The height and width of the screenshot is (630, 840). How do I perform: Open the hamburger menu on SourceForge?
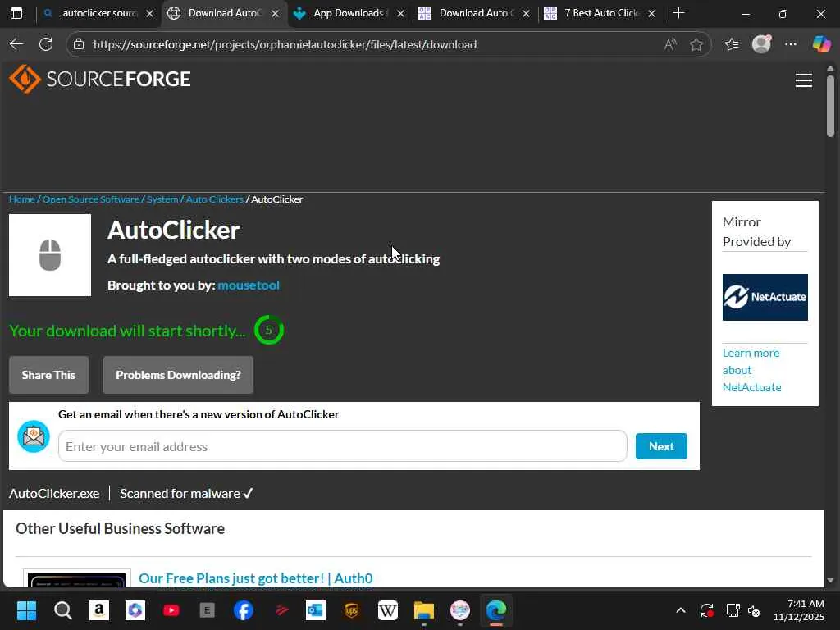pos(803,80)
